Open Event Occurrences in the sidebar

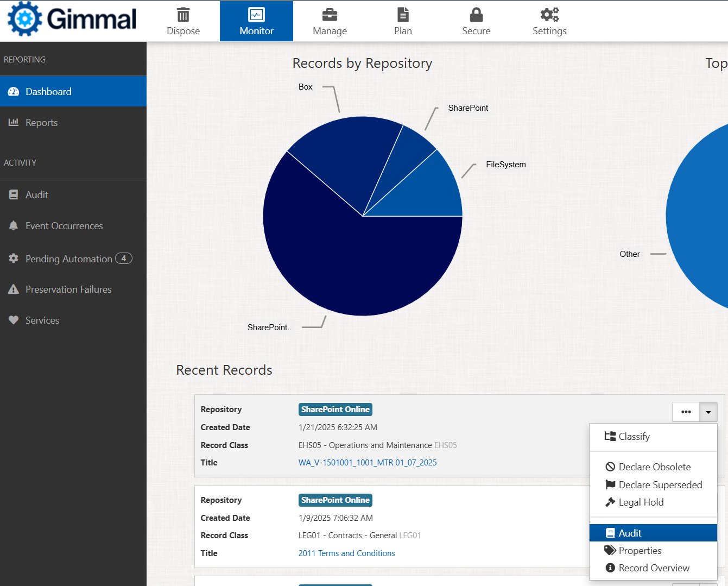click(x=64, y=226)
